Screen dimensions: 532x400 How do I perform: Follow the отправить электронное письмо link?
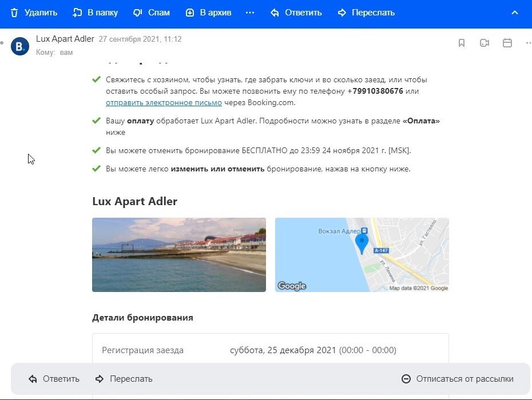[x=164, y=103]
